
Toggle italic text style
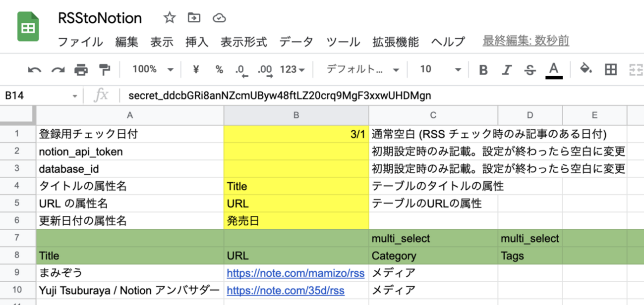tap(507, 70)
